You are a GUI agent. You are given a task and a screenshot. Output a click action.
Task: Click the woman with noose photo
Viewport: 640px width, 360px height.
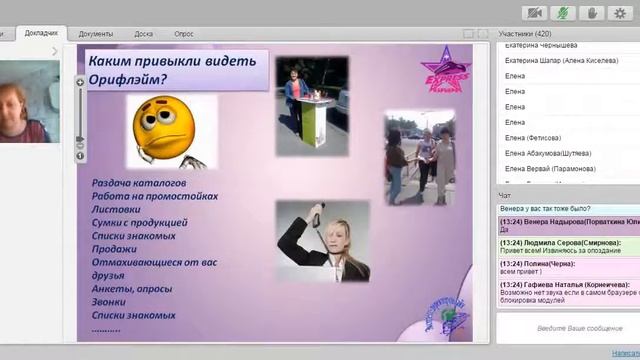click(323, 241)
